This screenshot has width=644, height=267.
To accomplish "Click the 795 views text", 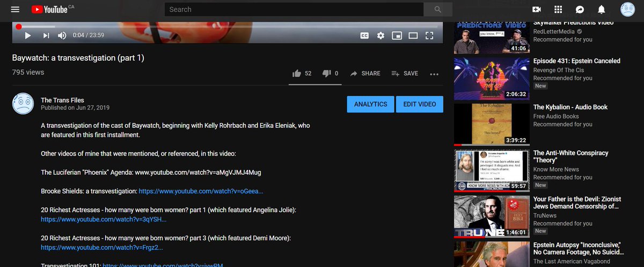I will tap(28, 72).
